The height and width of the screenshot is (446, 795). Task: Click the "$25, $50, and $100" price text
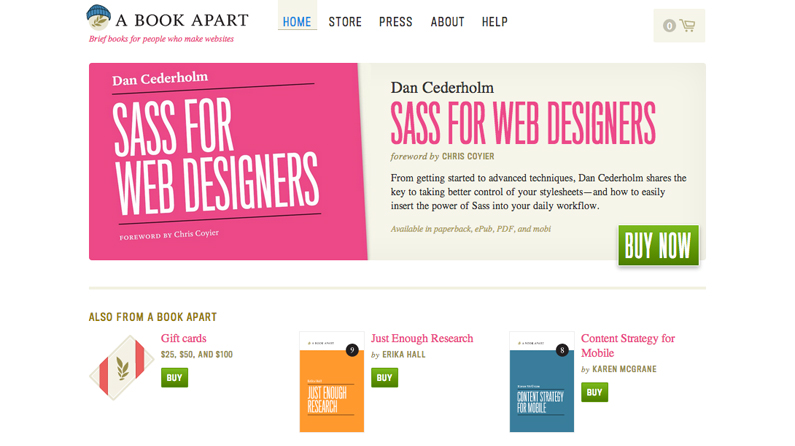197,355
